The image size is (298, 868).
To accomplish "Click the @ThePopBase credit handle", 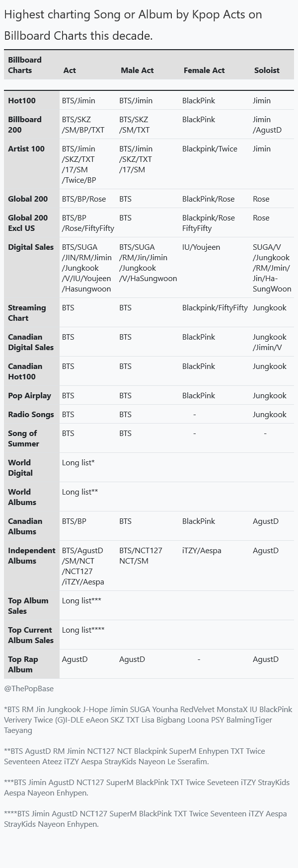I will point(29,689).
